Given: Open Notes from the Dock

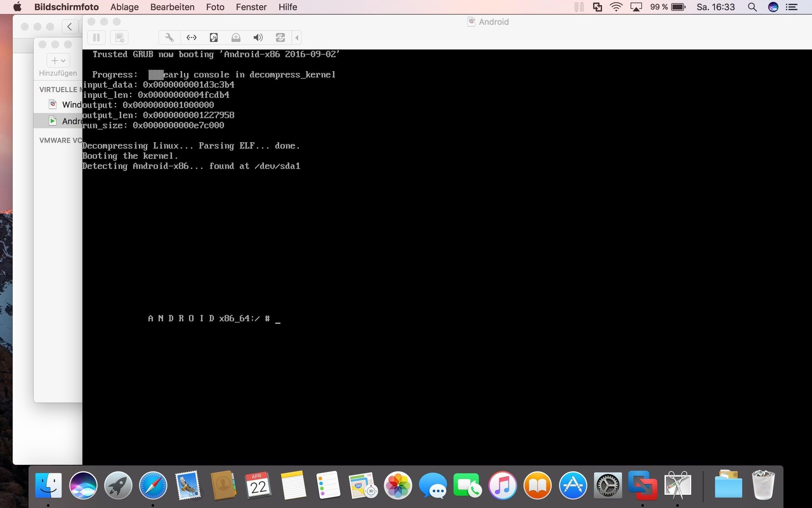Looking at the screenshot, I should tap(293, 485).
